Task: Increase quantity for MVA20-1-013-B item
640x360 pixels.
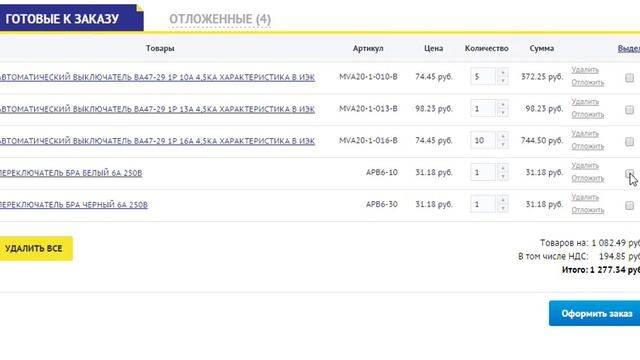Action: 503,104
